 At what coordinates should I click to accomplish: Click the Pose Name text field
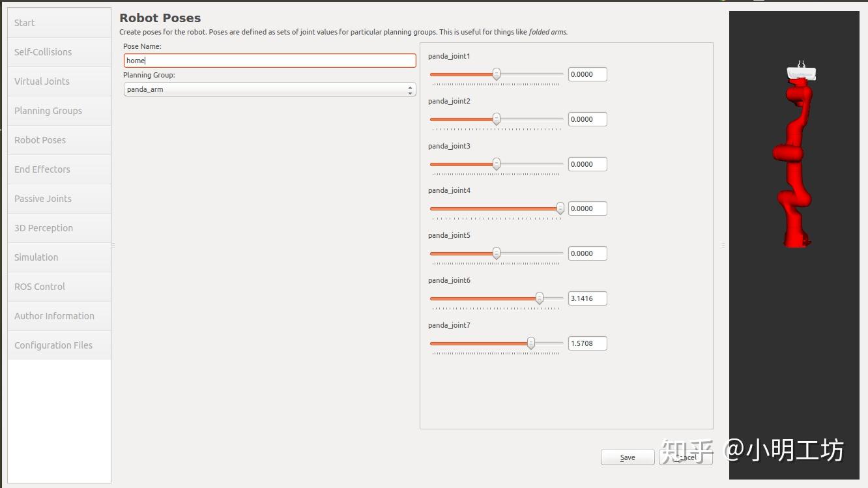coord(270,61)
